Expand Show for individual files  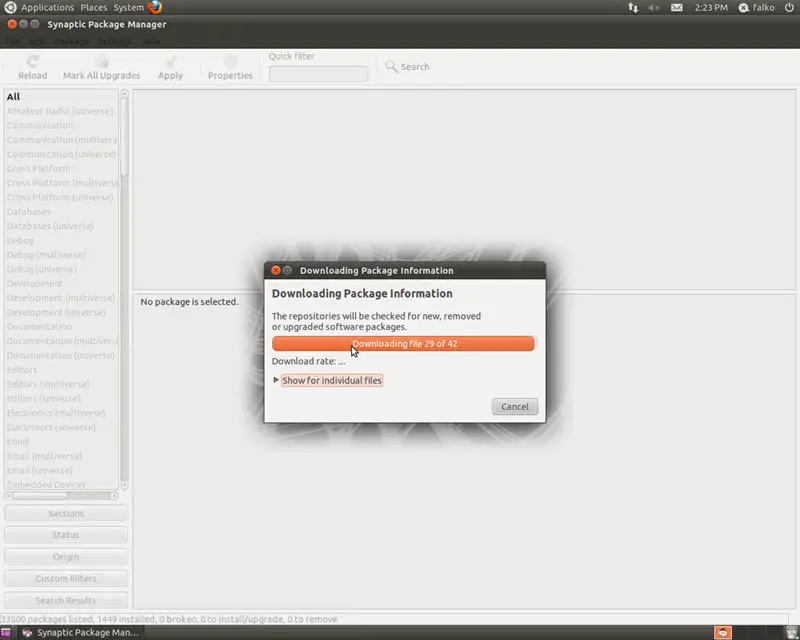point(328,380)
